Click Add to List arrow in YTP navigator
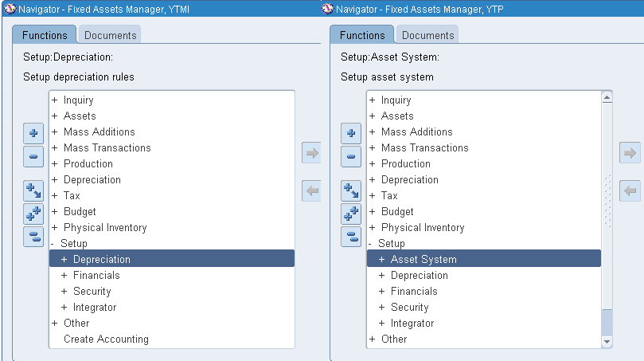The height and width of the screenshot is (361, 644). pos(630,153)
